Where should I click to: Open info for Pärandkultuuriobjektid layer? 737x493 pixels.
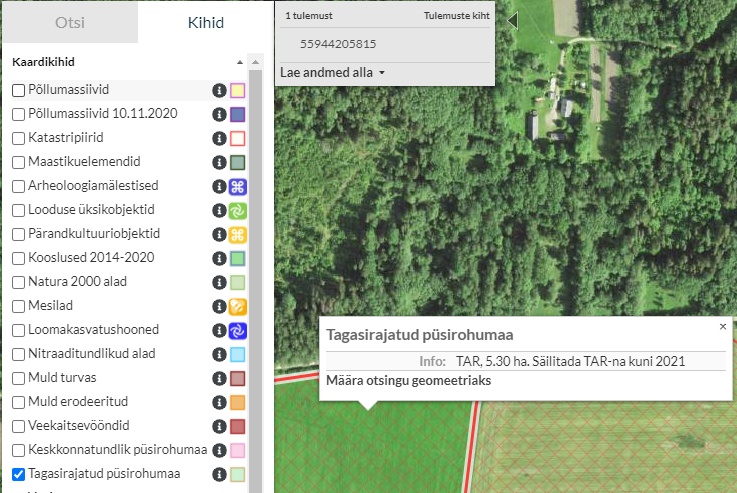pyautogui.click(x=219, y=234)
